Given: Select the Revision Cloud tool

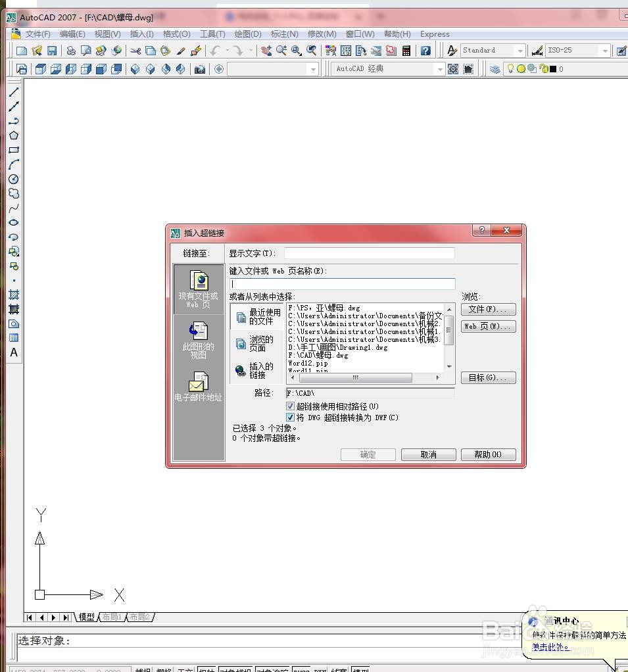Looking at the screenshot, I should point(14,194).
